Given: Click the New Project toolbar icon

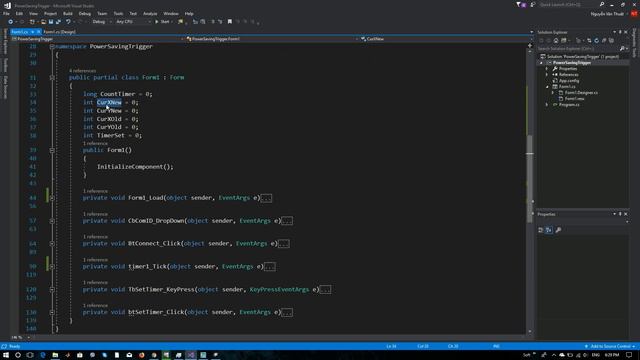Looking at the screenshot, I should pyautogui.click(x=32, y=22).
